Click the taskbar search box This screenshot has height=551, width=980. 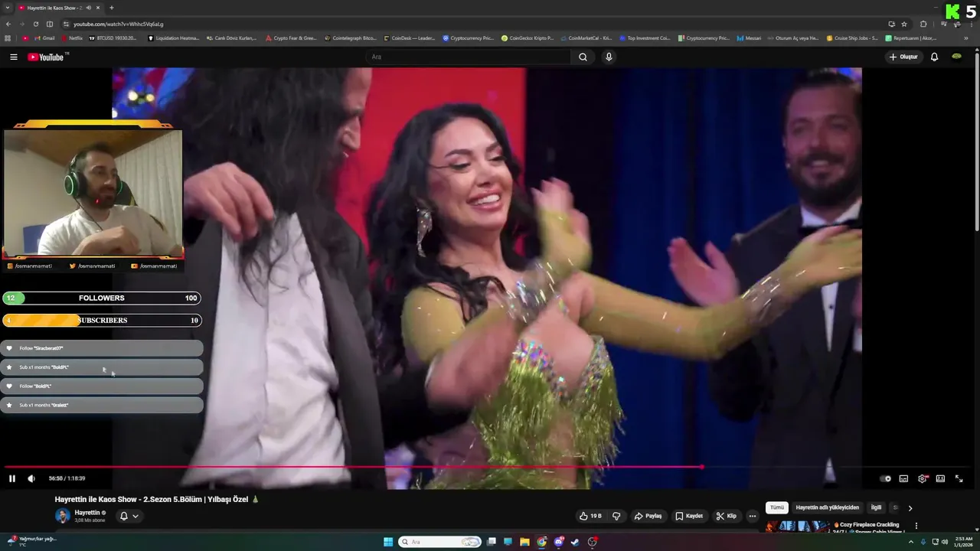[x=439, y=542]
